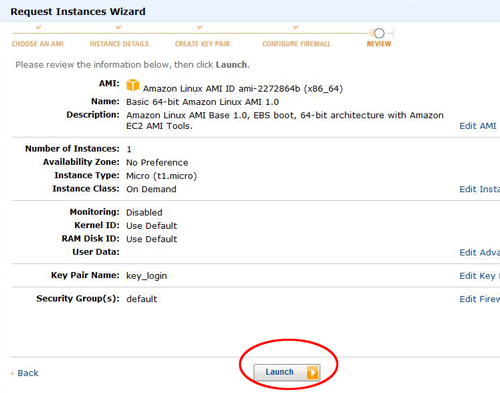
Task: Click 'Use Default' value for RAM Disk ID
Action: pyautogui.click(x=152, y=239)
